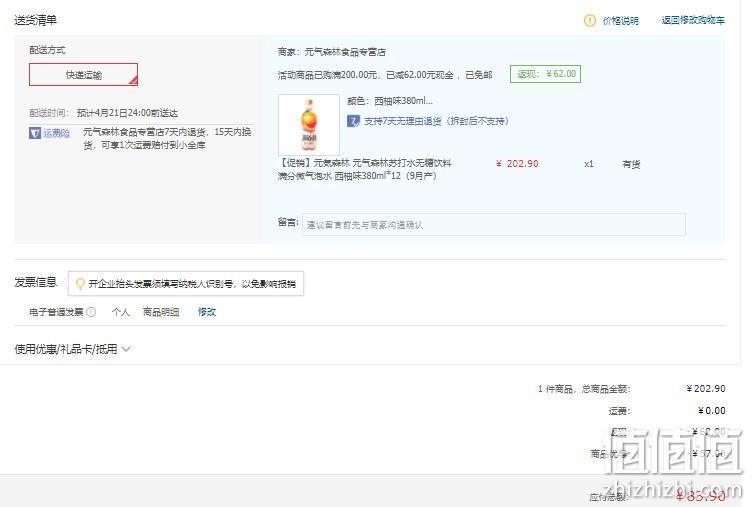Click the 有货 stock status text
The height and width of the screenshot is (507, 752).
click(x=631, y=164)
